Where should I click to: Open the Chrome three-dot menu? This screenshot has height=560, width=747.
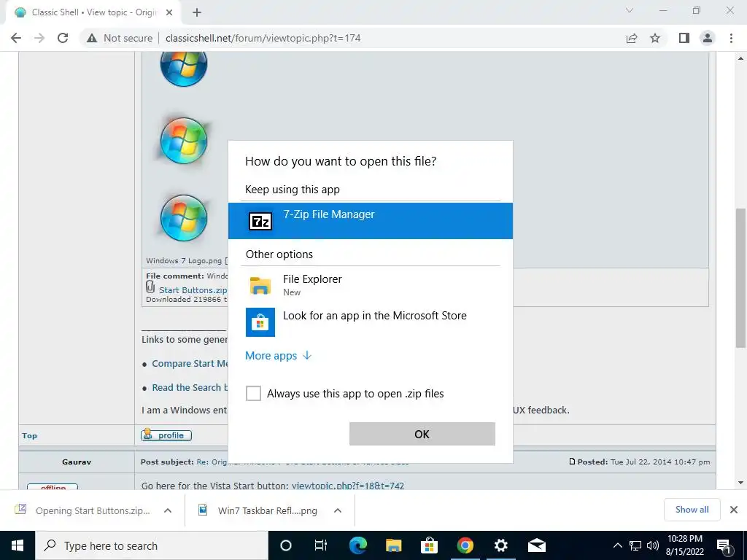tap(731, 38)
